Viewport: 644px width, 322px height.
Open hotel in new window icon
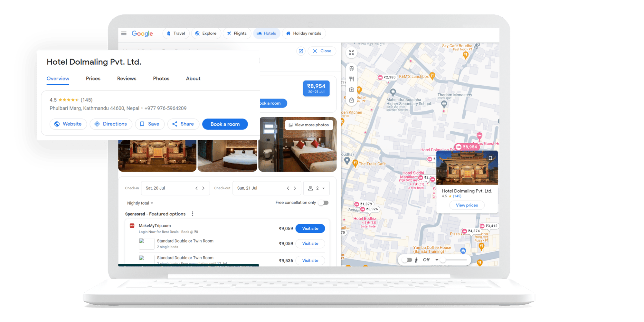coord(301,51)
